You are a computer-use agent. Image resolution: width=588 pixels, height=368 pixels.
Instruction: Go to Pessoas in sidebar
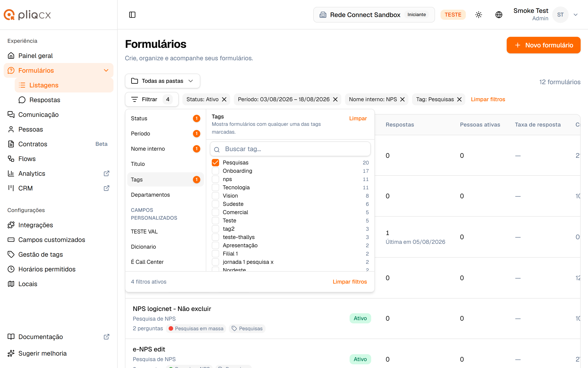coord(59,129)
